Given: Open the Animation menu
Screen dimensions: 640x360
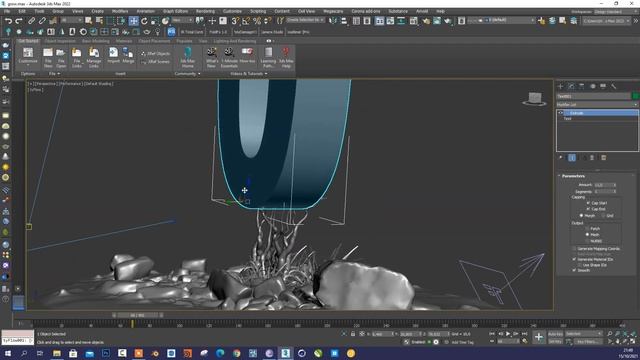Looking at the screenshot, I should click(145, 11).
